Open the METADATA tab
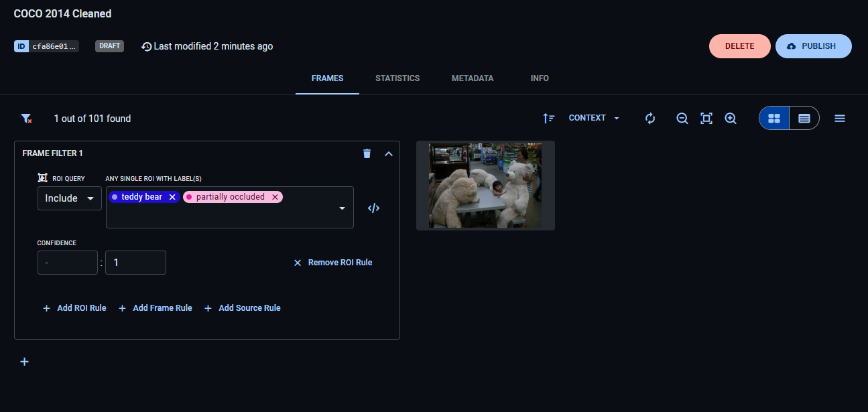 tap(473, 78)
